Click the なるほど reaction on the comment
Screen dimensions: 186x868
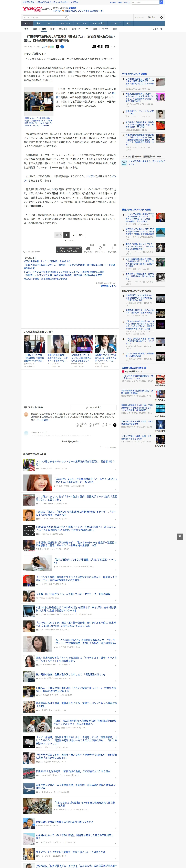[94, 425]
